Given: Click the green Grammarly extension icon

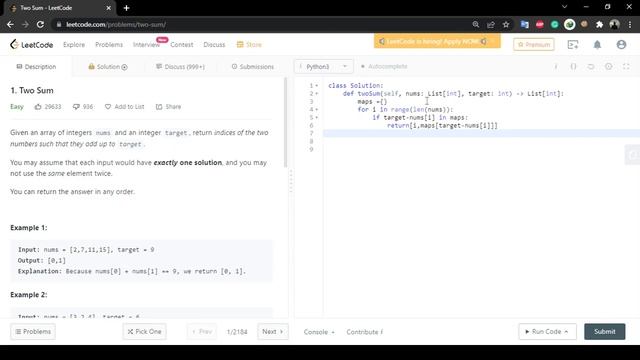Looking at the screenshot, I should tap(554, 24).
